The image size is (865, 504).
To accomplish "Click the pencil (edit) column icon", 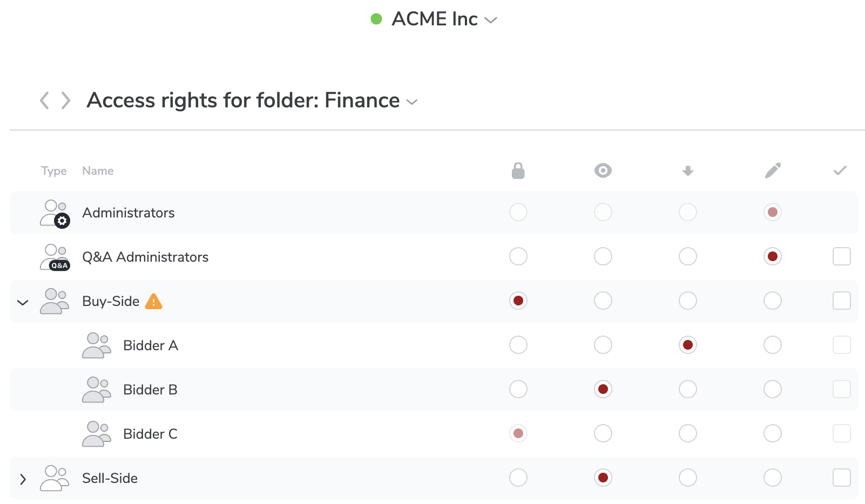I will 773,171.
